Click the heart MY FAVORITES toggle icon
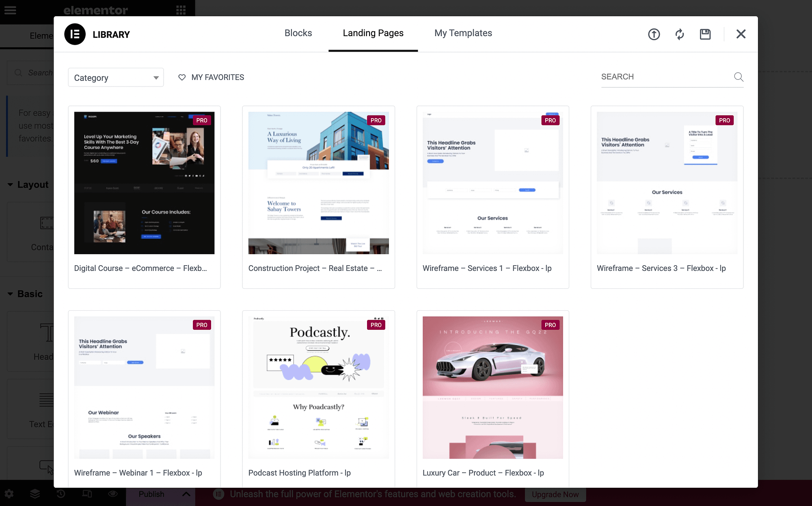 pyautogui.click(x=181, y=77)
